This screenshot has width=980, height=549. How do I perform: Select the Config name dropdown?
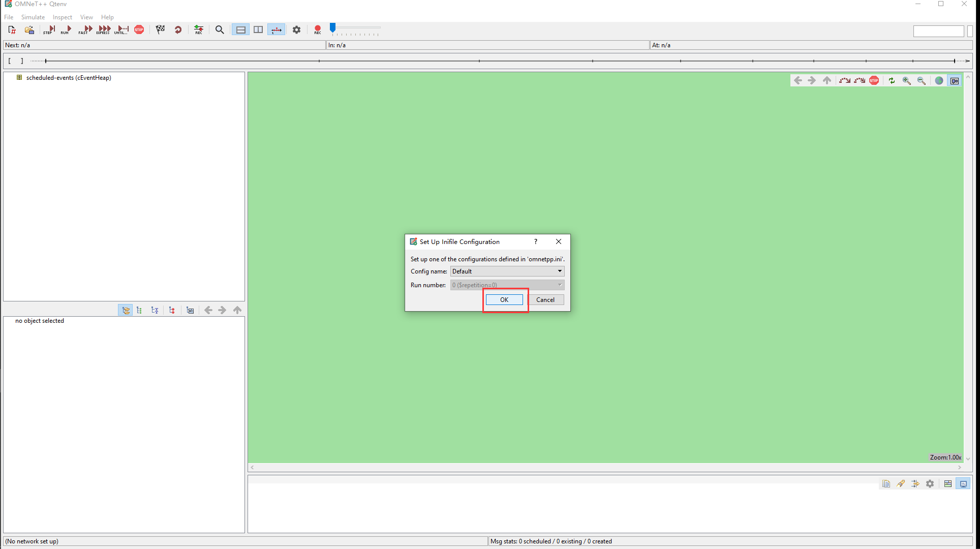click(506, 271)
